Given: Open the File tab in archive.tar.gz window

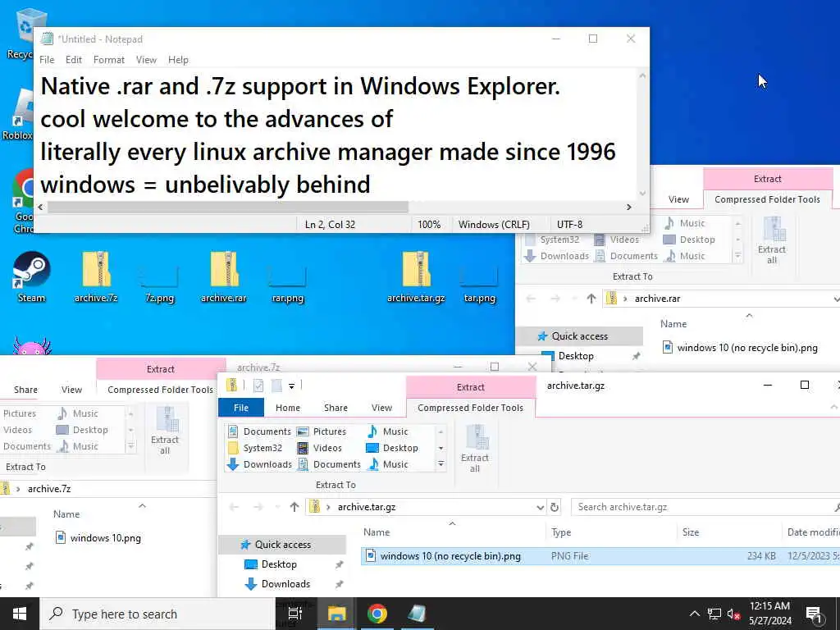Looking at the screenshot, I should pyautogui.click(x=241, y=408).
